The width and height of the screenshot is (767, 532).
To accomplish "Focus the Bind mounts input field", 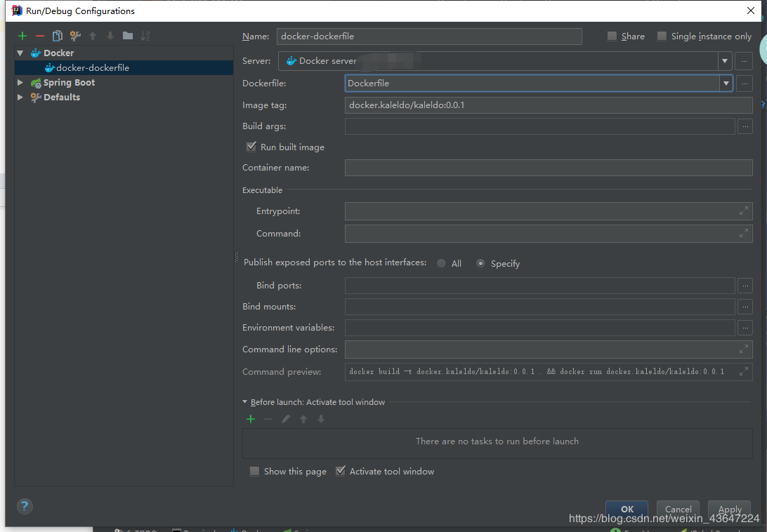I will pyautogui.click(x=540, y=307).
